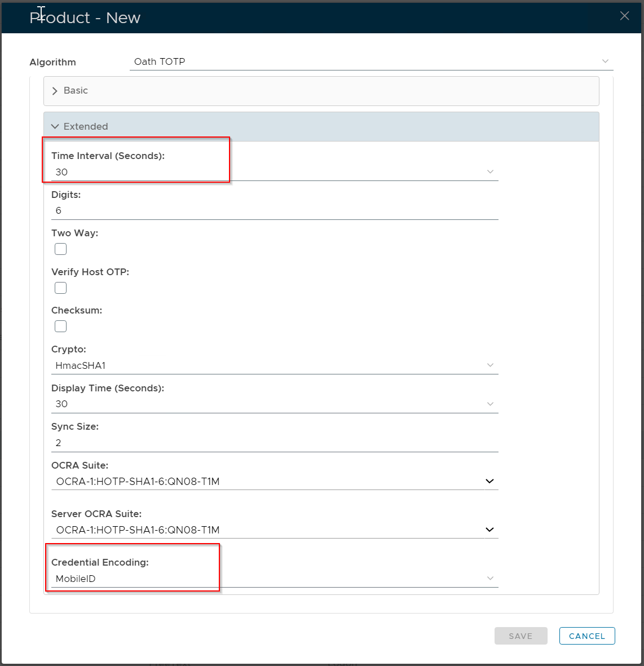Open the Time Interval dropdown arrow
This screenshot has height=666, width=644.
coord(490,171)
